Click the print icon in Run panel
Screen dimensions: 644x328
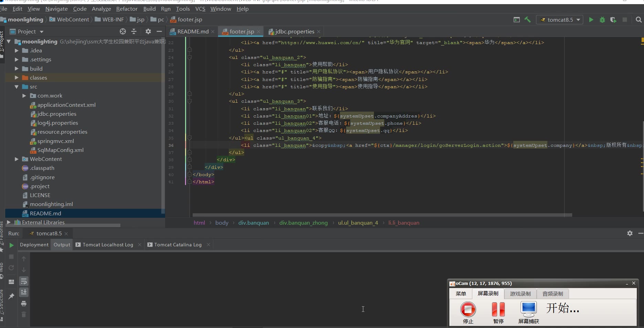coord(24,304)
